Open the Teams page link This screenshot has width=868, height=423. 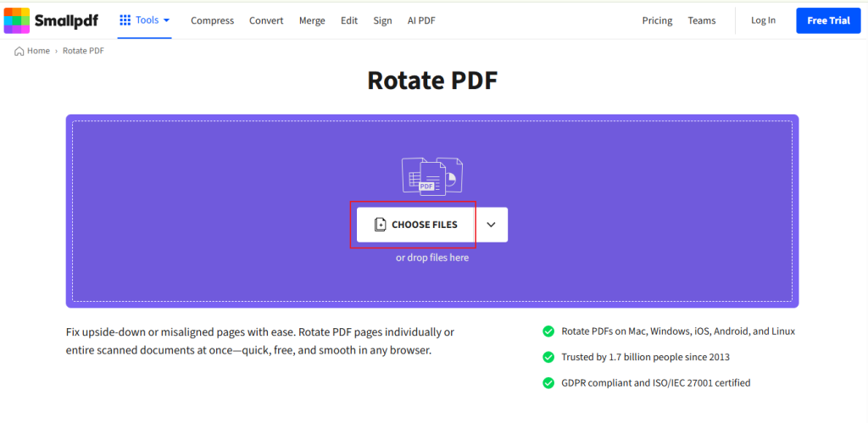click(x=702, y=20)
